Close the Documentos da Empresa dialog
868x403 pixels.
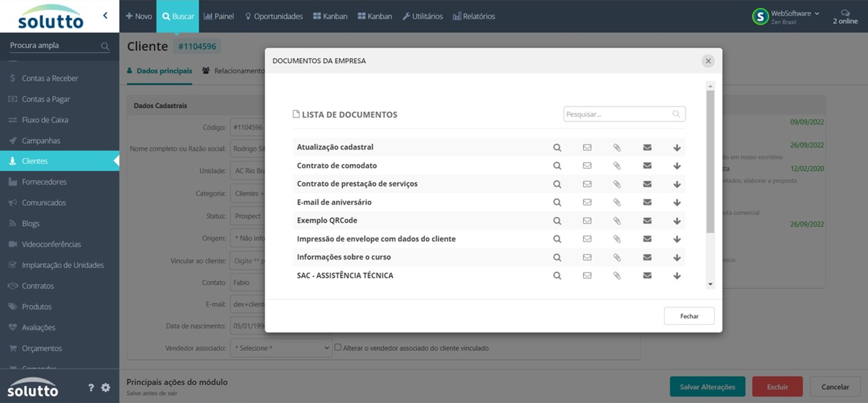[708, 61]
